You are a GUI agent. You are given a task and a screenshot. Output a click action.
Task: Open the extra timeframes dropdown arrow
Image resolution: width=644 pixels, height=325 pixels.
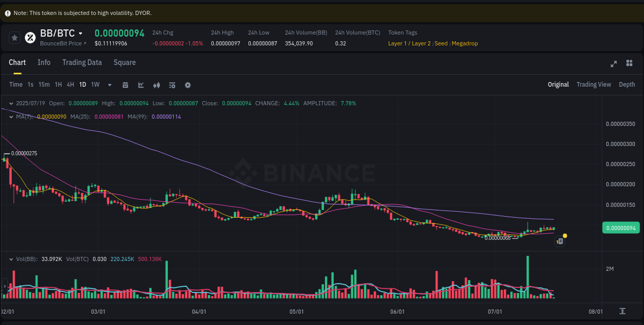(x=109, y=85)
